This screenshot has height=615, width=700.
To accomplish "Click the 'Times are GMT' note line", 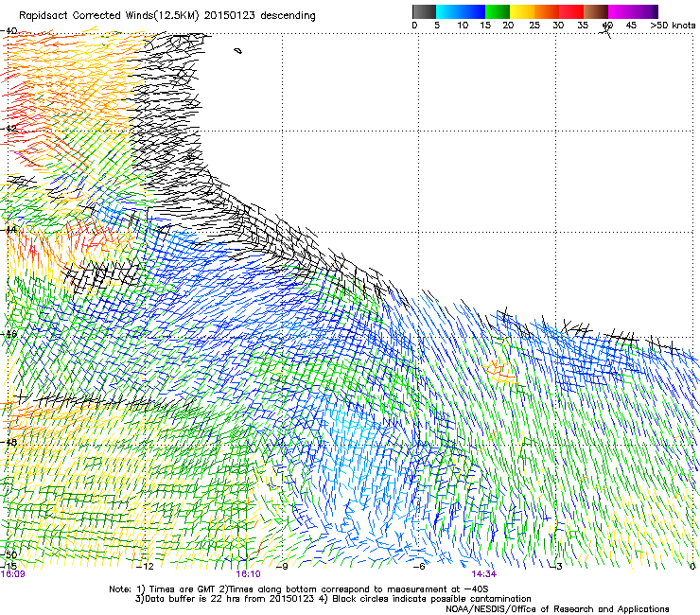I will [x=298, y=589].
